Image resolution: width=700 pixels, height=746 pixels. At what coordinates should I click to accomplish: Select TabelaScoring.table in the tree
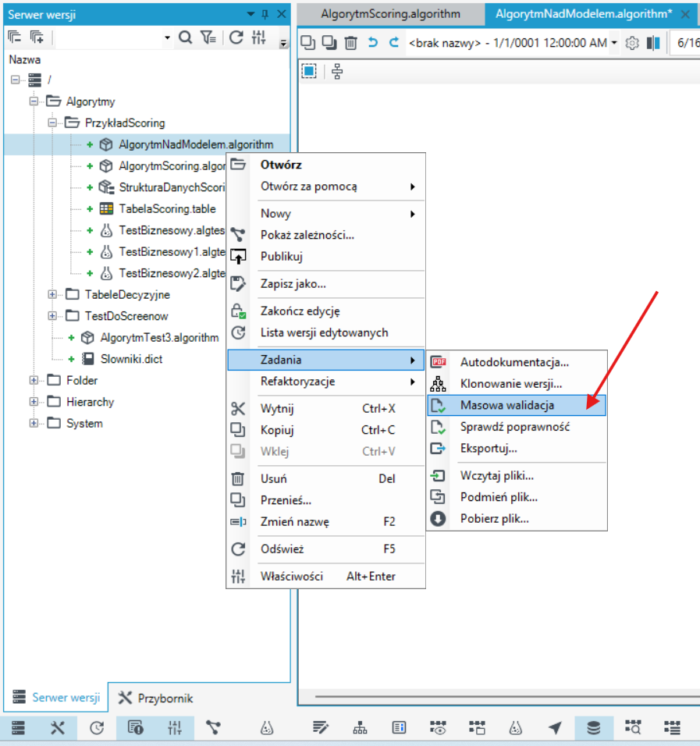(167, 209)
